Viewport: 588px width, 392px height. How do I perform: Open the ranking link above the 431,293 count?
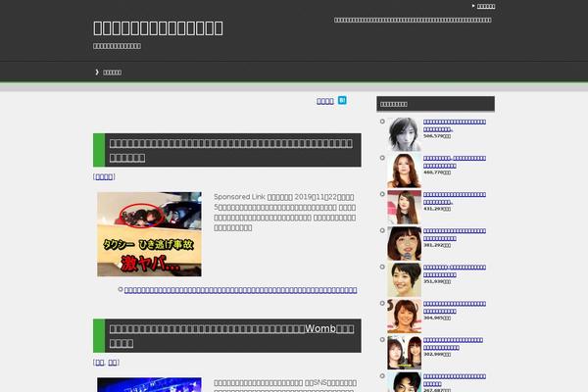click(x=455, y=198)
